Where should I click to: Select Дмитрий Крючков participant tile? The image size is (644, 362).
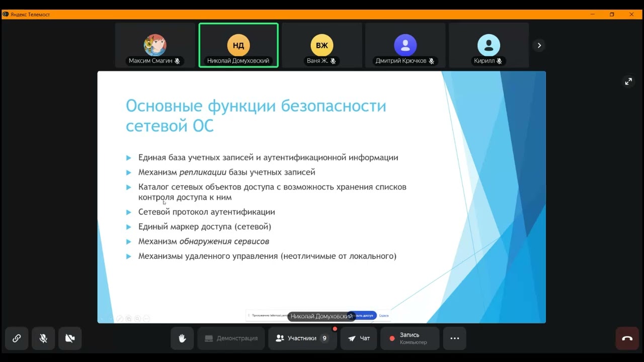coord(406,45)
